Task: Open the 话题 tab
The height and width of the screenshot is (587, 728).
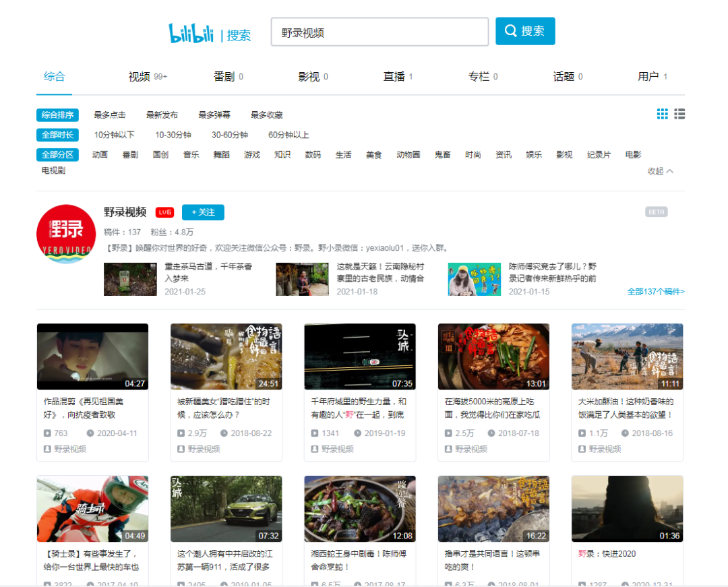Action: (568, 77)
